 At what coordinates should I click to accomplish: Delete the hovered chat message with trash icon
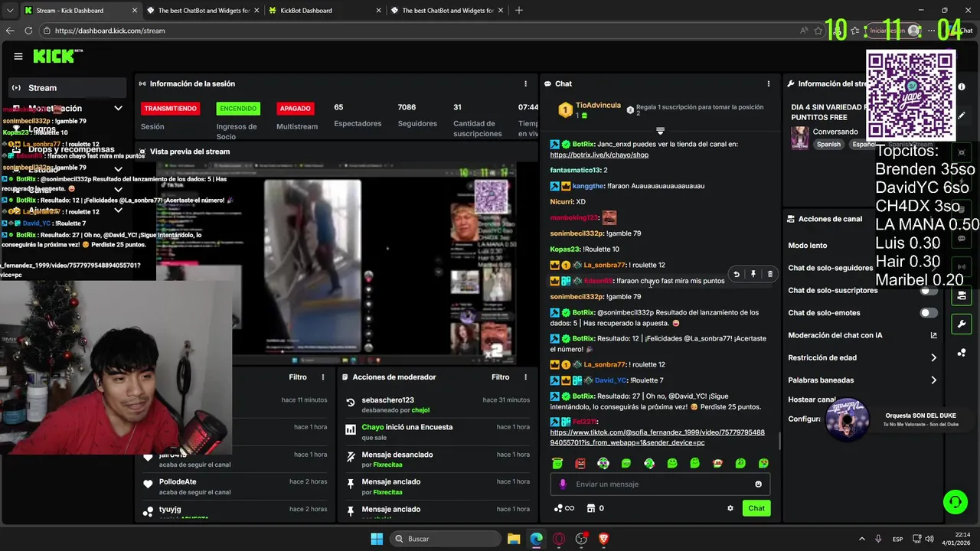point(770,274)
